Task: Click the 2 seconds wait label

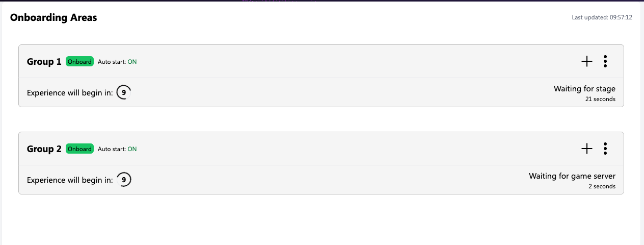Action: pos(602,186)
